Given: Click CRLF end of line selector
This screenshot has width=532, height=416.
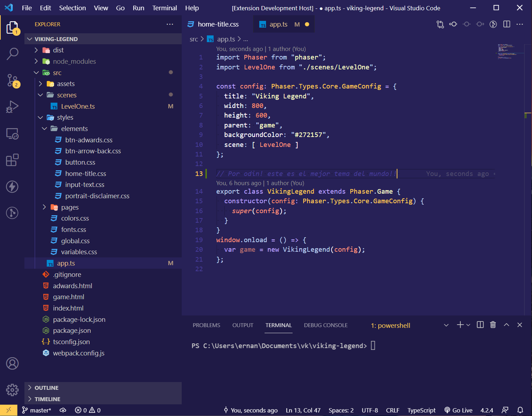Looking at the screenshot, I should tap(392, 410).
